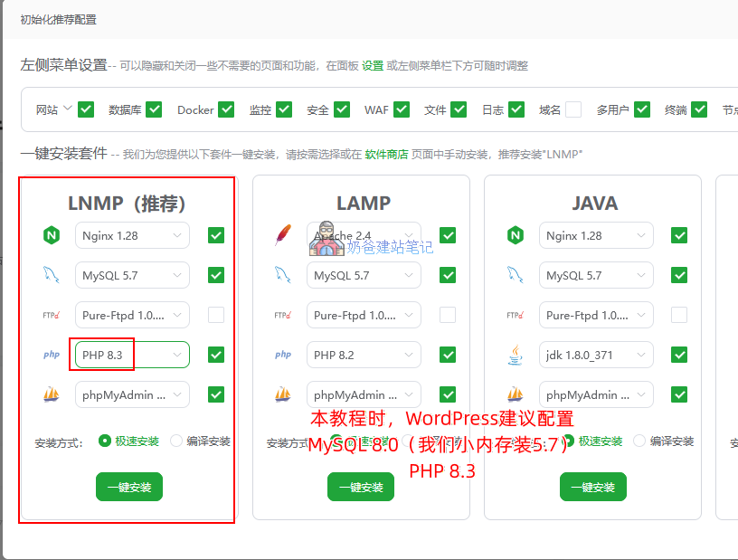Image resolution: width=738 pixels, height=560 pixels.
Task: Click 一键安装 button in JAVA card
Action: (x=593, y=487)
